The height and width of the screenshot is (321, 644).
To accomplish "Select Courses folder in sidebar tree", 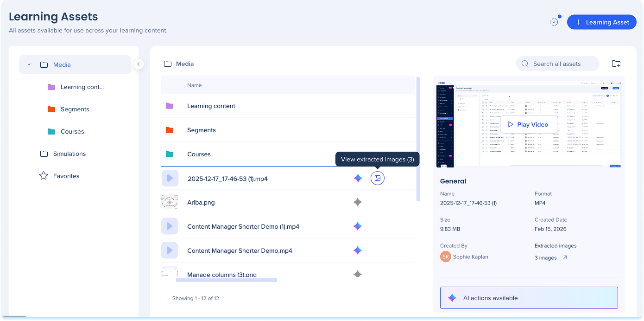I will [72, 131].
